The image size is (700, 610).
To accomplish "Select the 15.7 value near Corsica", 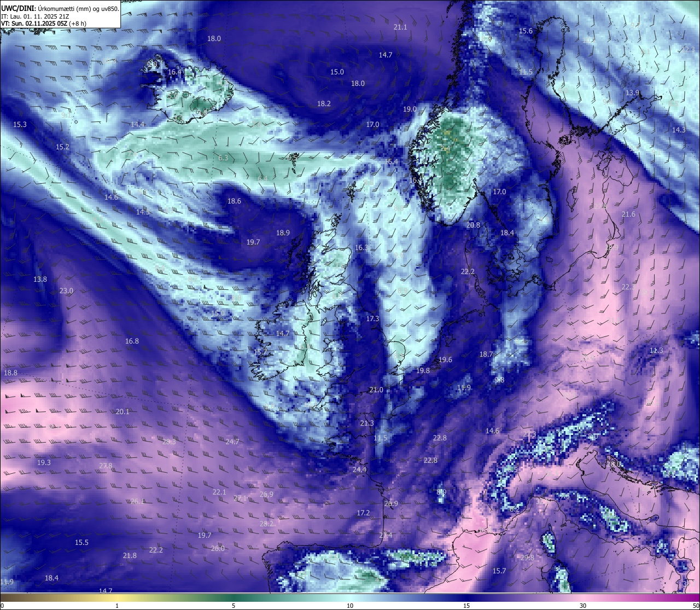I will [x=499, y=571].
